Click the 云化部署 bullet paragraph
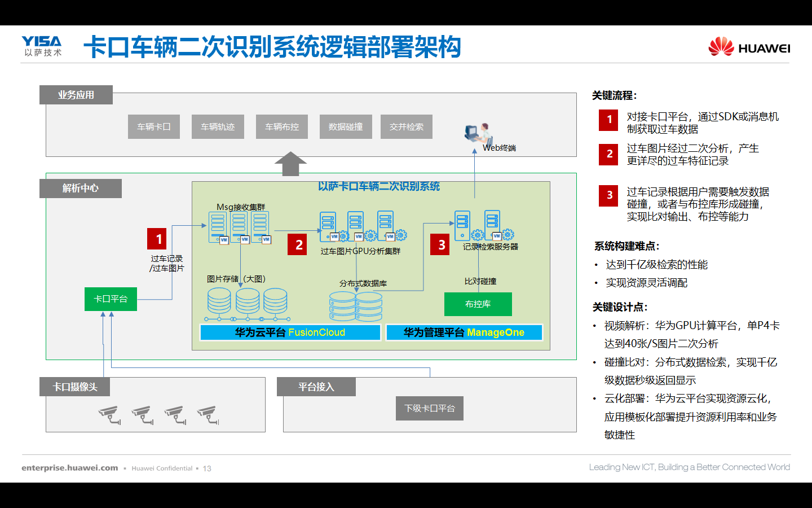 pos(691,417)
